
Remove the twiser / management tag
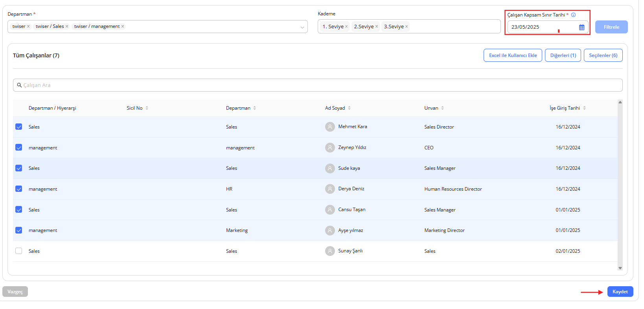(x=123, y=26)
